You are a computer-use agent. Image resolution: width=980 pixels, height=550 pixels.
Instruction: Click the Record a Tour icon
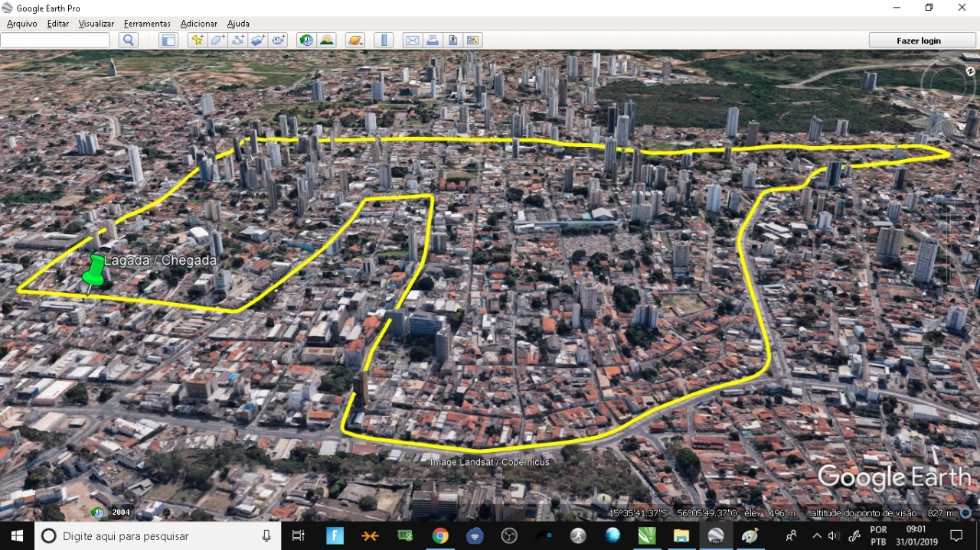278,41
